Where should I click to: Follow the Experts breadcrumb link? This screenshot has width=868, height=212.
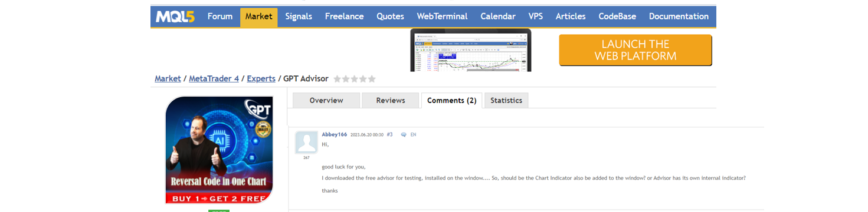coord(261,79)
